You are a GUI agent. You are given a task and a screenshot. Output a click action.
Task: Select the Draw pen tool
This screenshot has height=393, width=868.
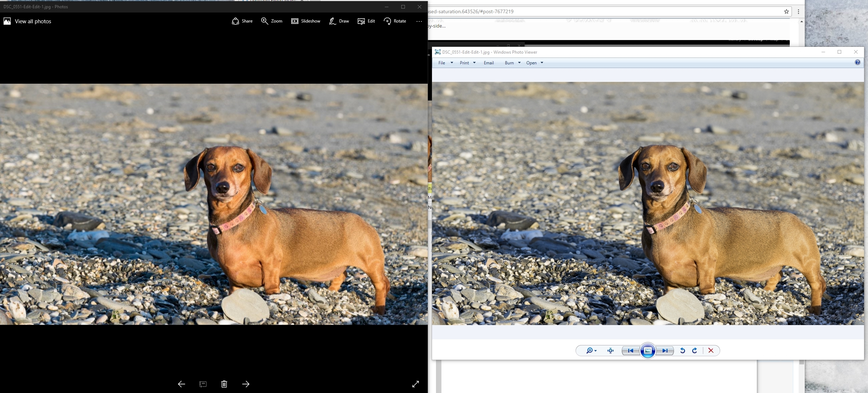click(339, 21)
